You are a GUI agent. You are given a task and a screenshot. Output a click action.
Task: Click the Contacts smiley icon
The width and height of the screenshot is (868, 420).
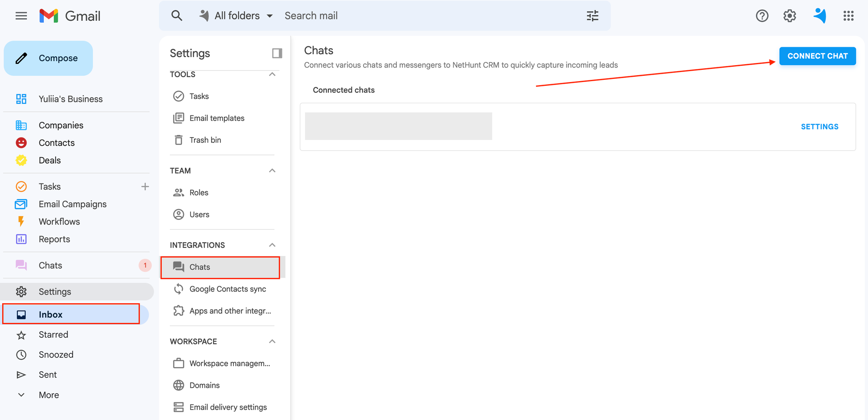(21, 143)
